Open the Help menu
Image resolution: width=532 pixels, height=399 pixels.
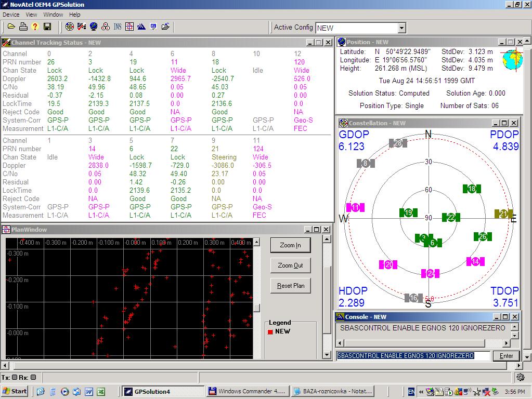point(75,15)
